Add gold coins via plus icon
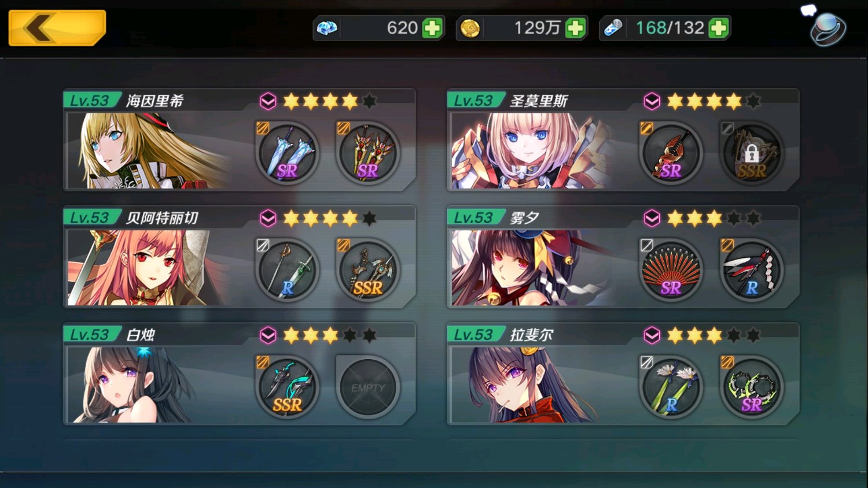The image size is (868, 488). click(x=575, y=28)
